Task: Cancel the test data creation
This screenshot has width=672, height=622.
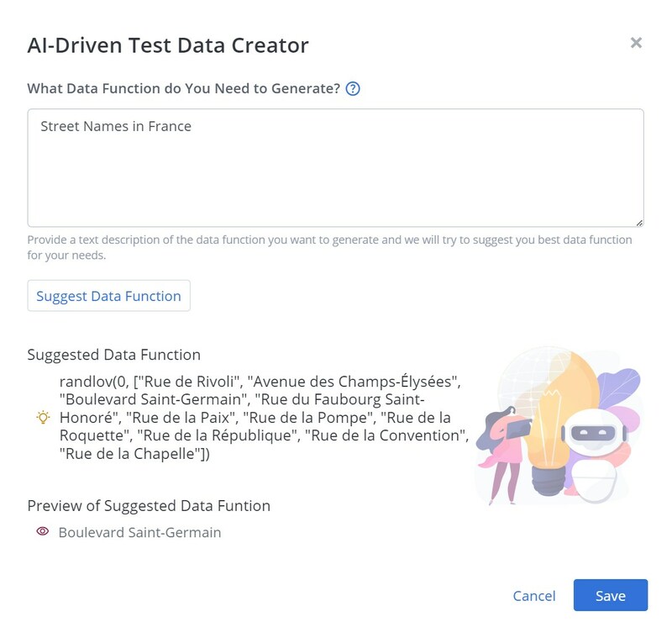Action: tap(533, 595)
